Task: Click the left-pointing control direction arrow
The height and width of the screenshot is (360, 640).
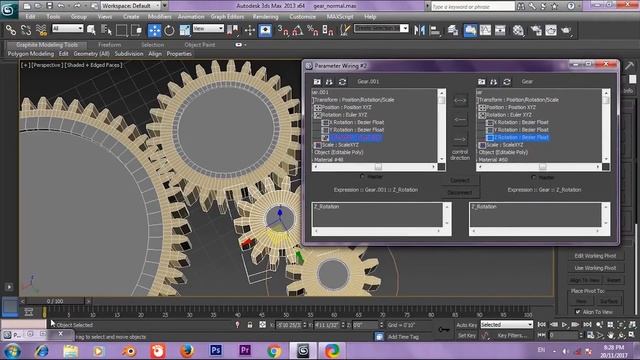Action: (460, 120)
